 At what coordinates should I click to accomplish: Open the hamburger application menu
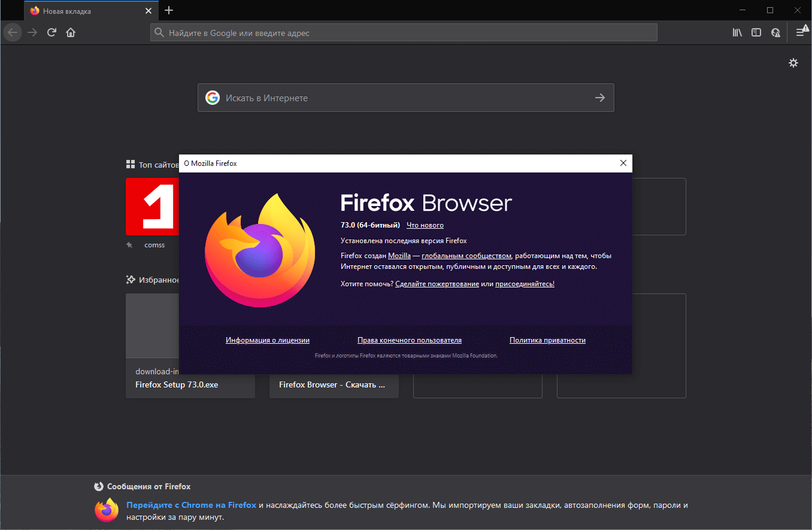[801, 32]
